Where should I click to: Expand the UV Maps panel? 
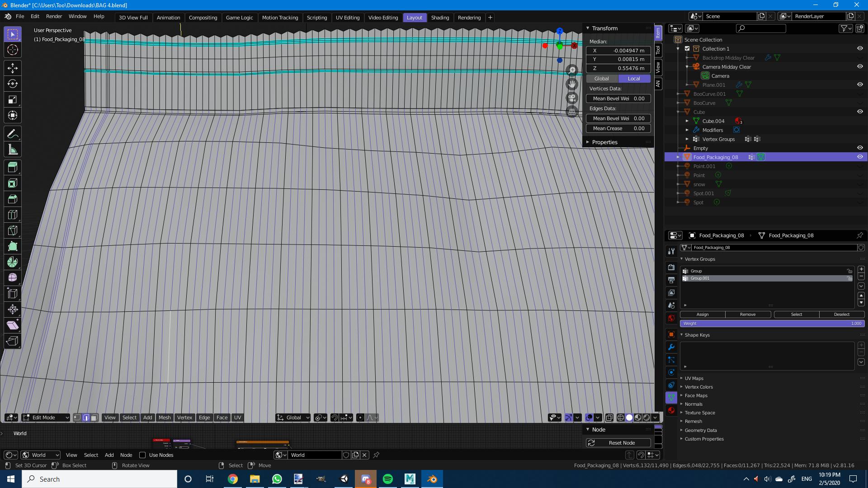pyautogui.click(x=694, y=378)
